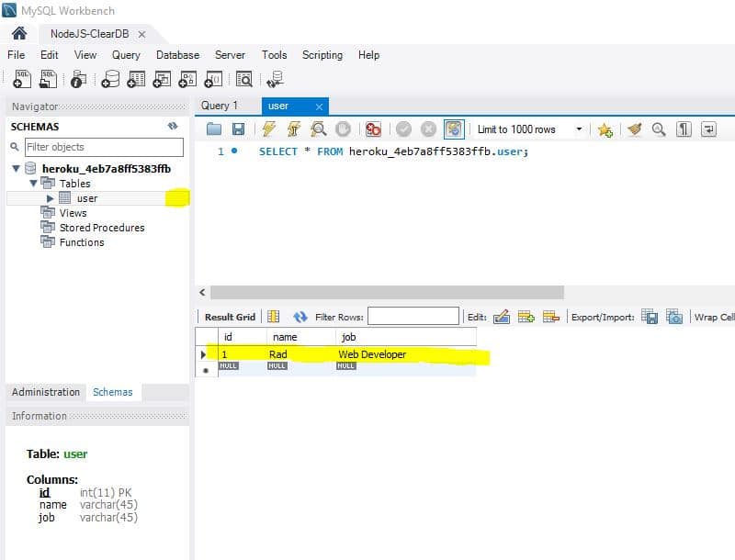Image resolution: width=735 pixels, height=560 pixels.
Task: Open find panel magnifier icon in editor
Action: pos(659,129)
